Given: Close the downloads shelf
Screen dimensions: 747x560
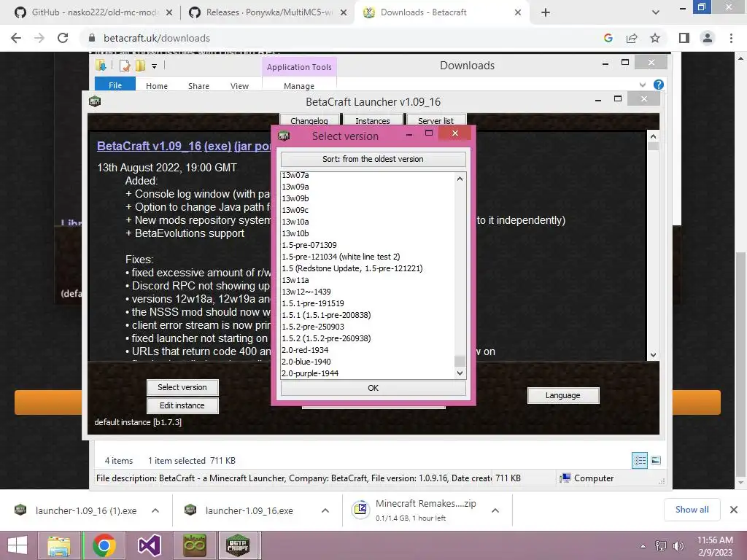Looking at the screenshot, I should pyautogui.click(x=734, y=510).
